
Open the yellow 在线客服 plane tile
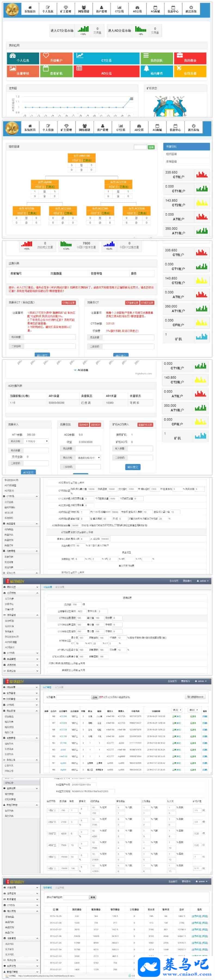tap(190, 71)
